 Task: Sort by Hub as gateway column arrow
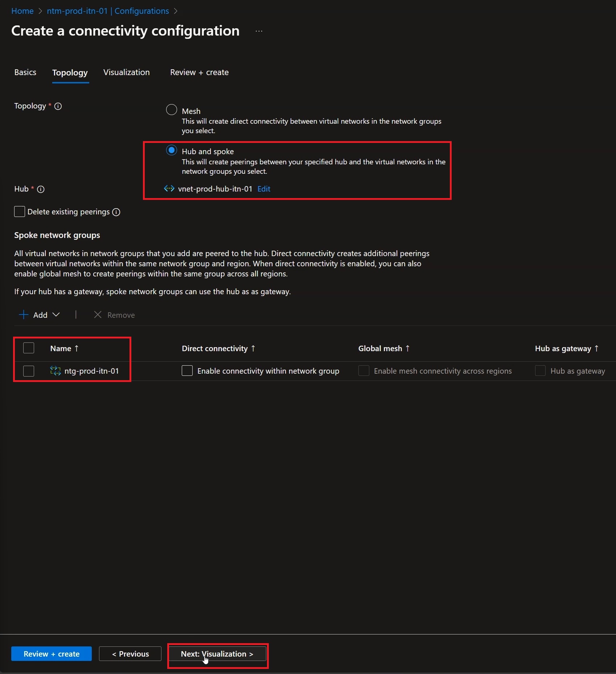(x=596, y=348)
